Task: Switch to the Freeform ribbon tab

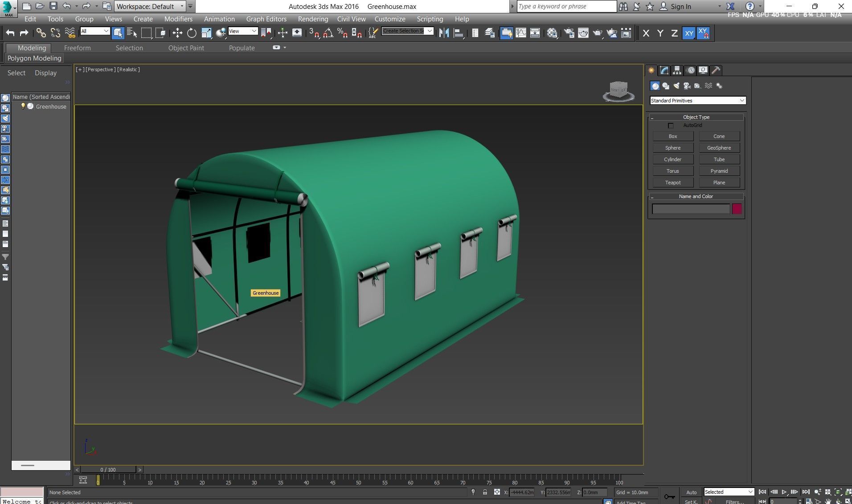Action: [x=77, y=48]
